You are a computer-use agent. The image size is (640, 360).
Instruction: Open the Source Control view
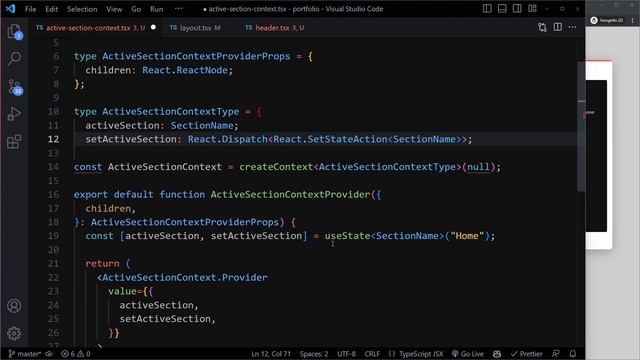[x=15, y=87]
